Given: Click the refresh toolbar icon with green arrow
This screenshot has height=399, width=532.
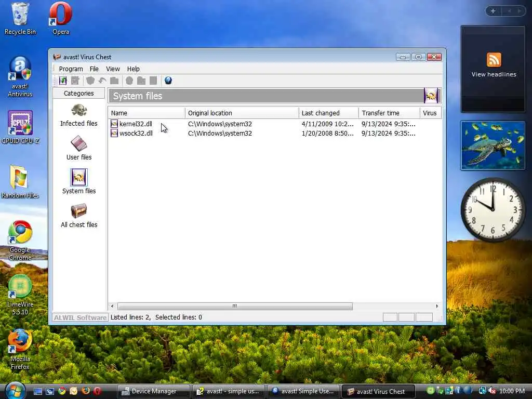Looking at the screenshot, I should point(63,81).
